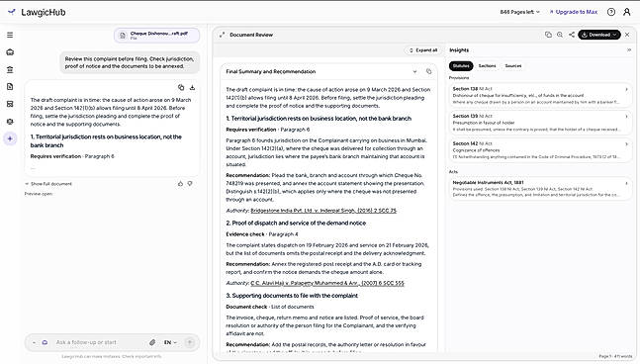Image resolution: width=640 pixels, height=364 pixels.
Task: Give a thumbs down to the response
Action: [x=190, y=184]
